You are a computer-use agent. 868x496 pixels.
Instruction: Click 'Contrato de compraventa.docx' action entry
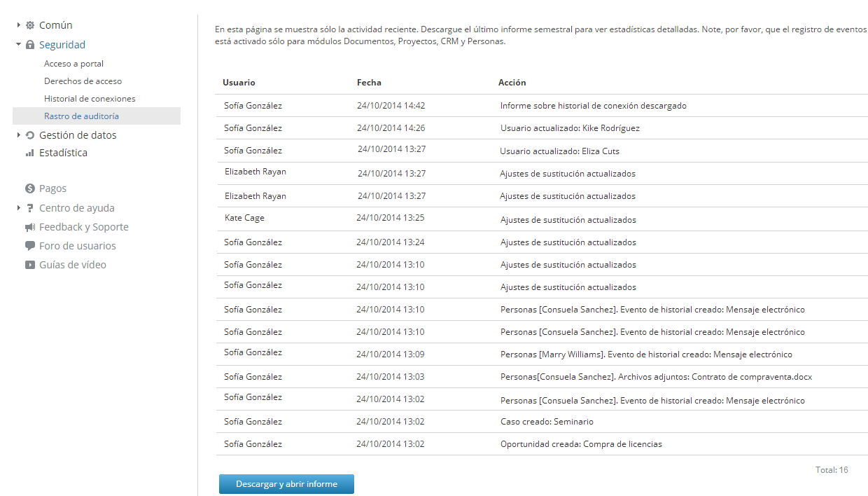(x=656, y=377)
